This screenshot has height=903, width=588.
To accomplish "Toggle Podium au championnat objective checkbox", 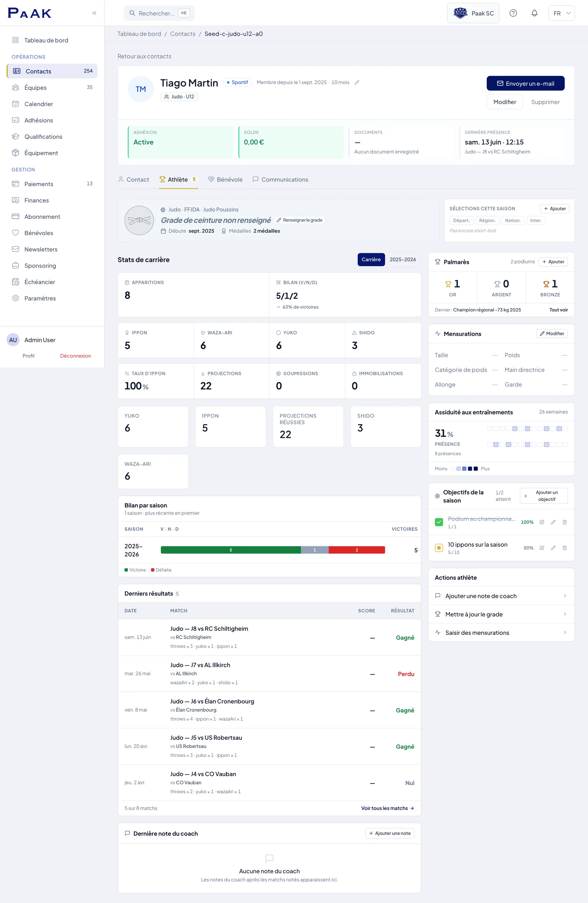I will tap(439, 522).
